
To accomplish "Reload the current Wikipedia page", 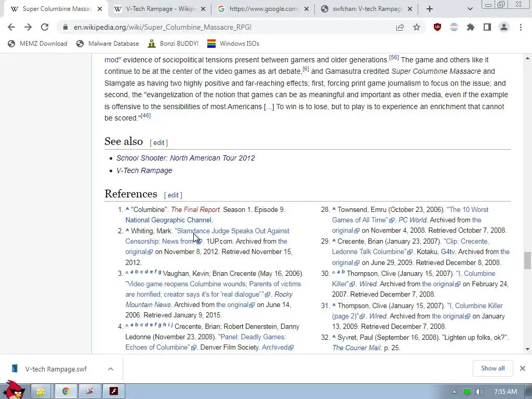I will [45, 27].
